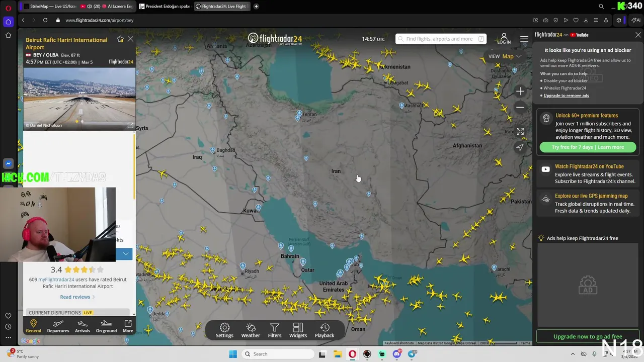Zoom in on the map with plus

click(520, 91)
